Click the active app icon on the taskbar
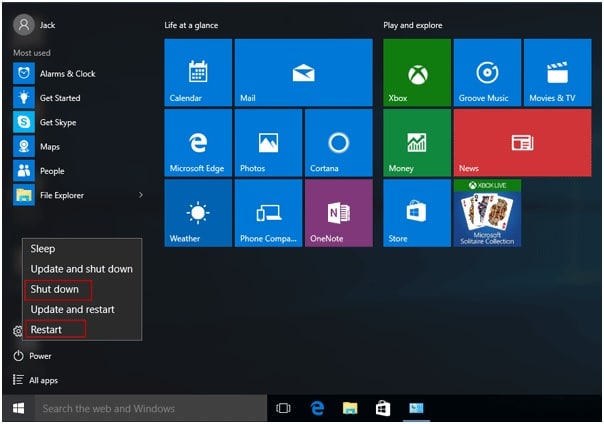Image resolution: width=604 pixels, height=424 pixels. (x=416, y=408)
